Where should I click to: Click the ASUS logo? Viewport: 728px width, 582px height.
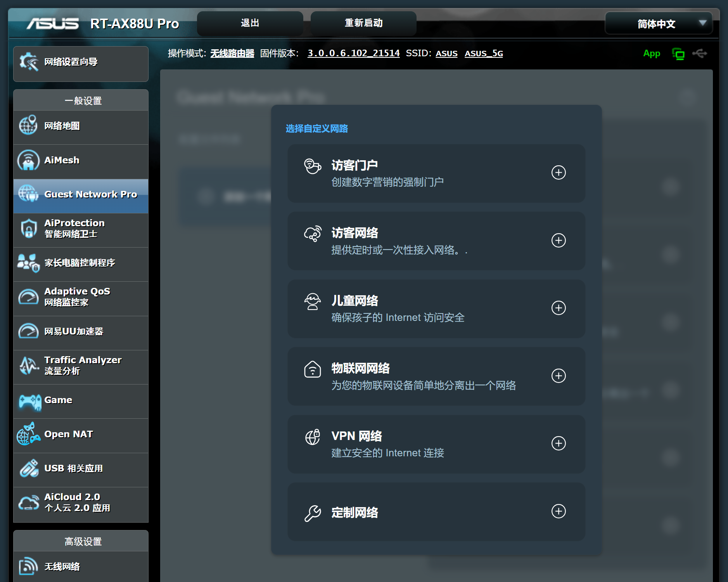[53, 24]
